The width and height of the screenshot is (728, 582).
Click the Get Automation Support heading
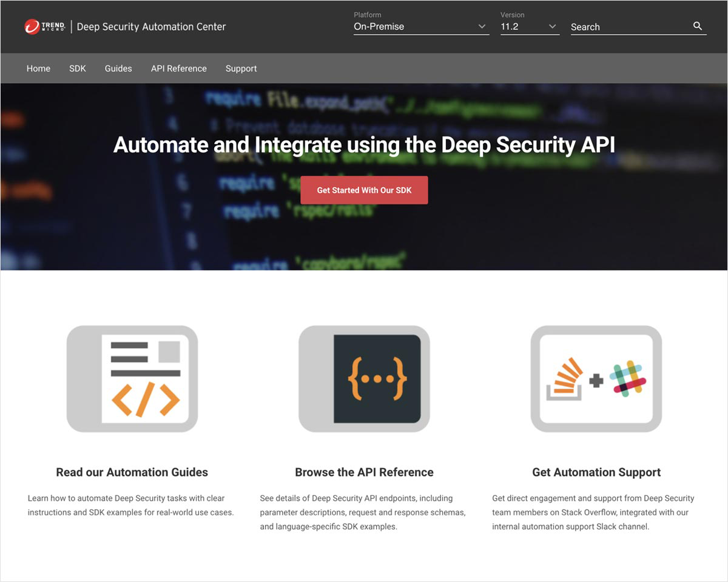point(596,472)
